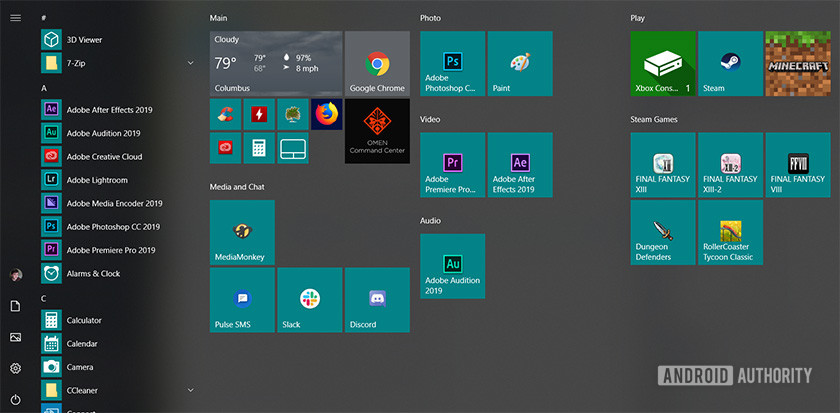Open the Creative Cloud small red tile
The height and width of the screenshot is (413, 840).
point(226,148)
